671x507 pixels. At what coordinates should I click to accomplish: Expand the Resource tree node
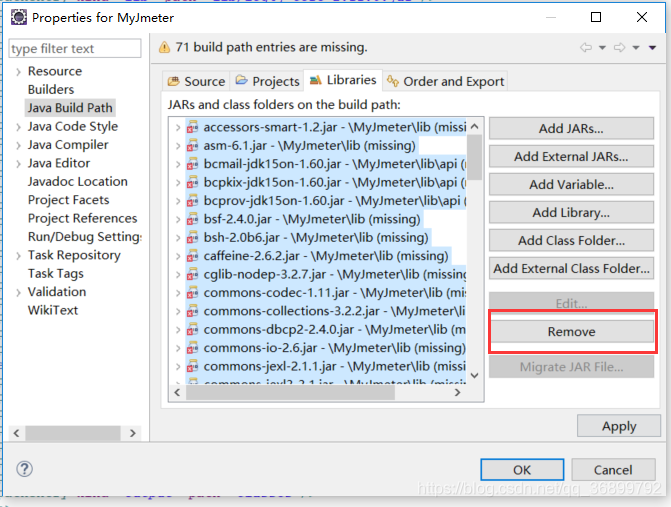click(x=18, y=72)
